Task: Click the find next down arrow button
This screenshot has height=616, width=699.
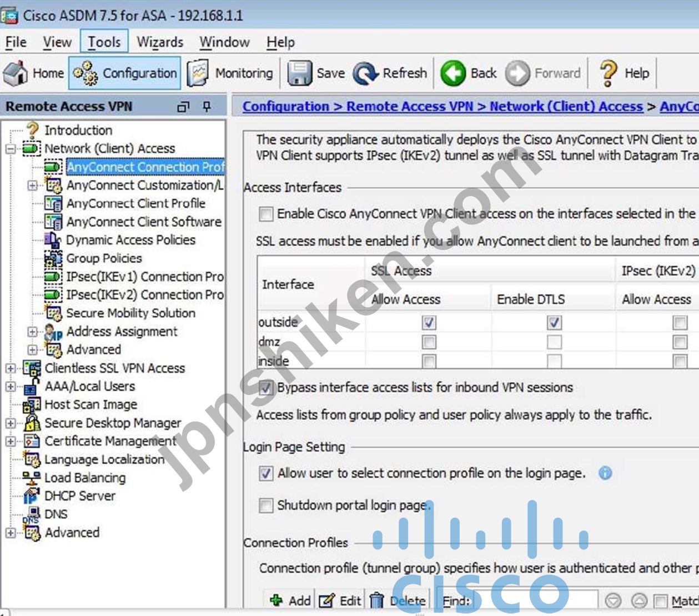Action: [x=613, y=600]
